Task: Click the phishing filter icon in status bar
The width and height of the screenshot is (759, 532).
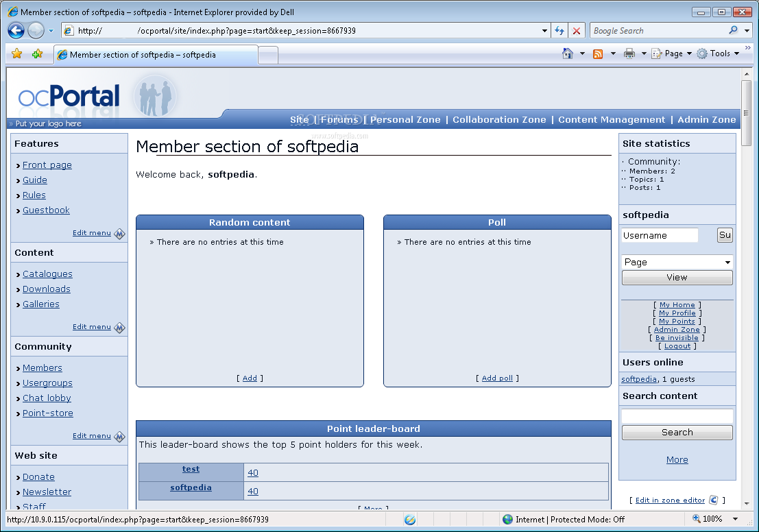Action: pos(409,520)
